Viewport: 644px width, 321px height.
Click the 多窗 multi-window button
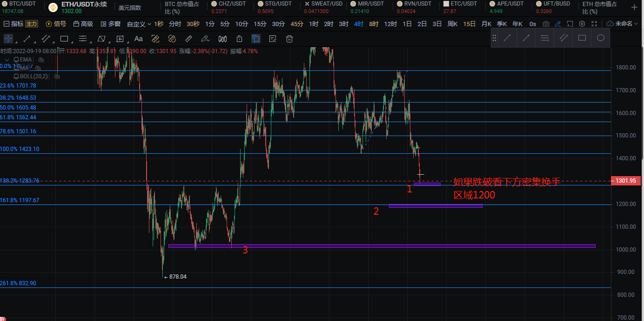pos(111,24)
